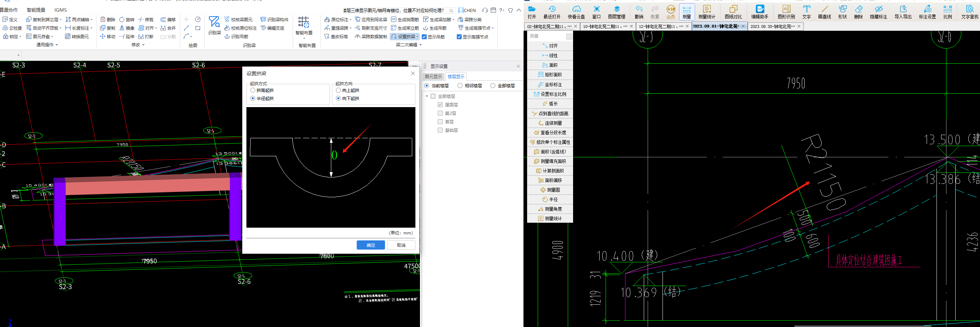Switch to 图元显示 tab
This screenshot has height=327, width=980.
[x=433, y=77]
